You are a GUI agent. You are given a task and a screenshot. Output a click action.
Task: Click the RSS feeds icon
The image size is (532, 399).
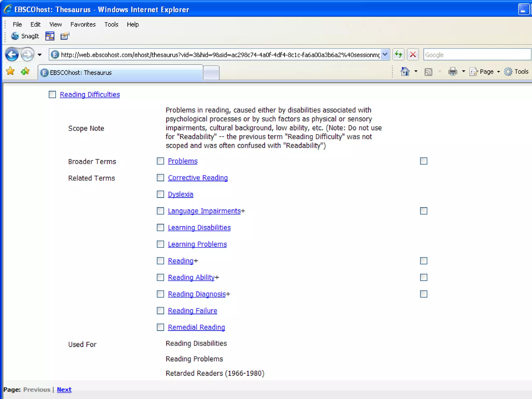tap(428, 72)
